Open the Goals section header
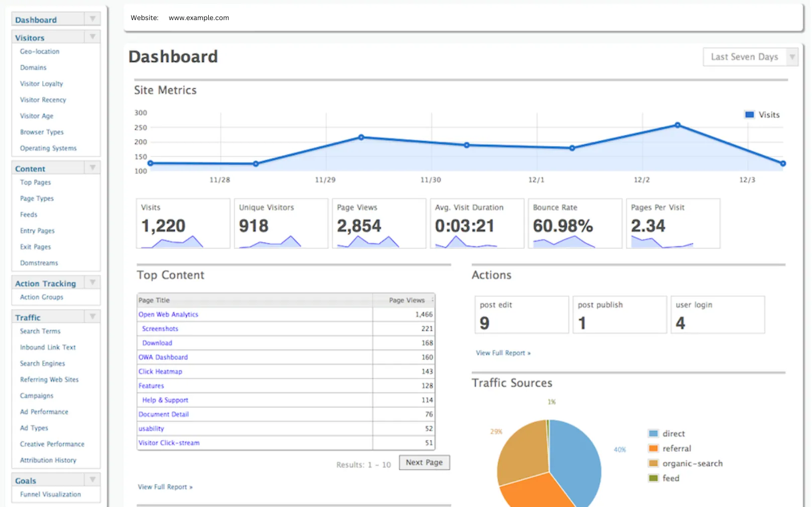This screenshot has height=507, width=812. [x=26, y=481]
